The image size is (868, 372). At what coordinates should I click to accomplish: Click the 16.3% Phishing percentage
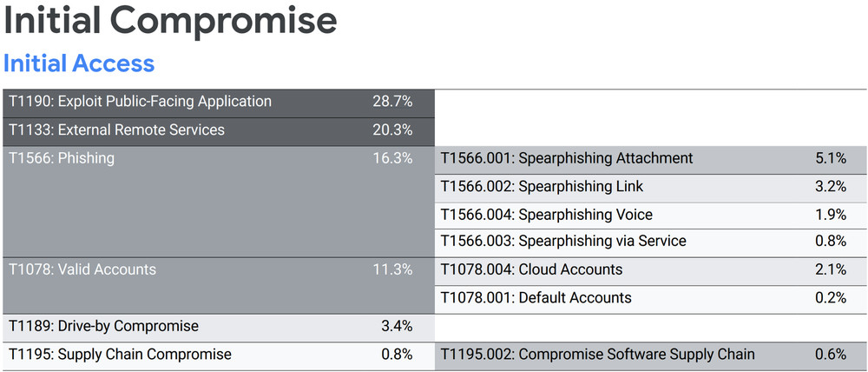pos(392,158)
